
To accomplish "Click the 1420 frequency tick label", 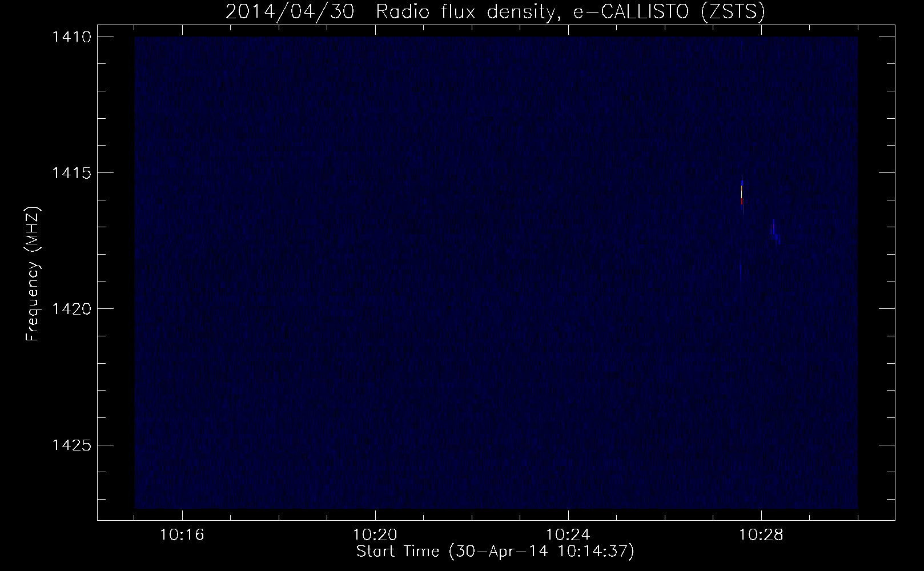I will (71, 309).
